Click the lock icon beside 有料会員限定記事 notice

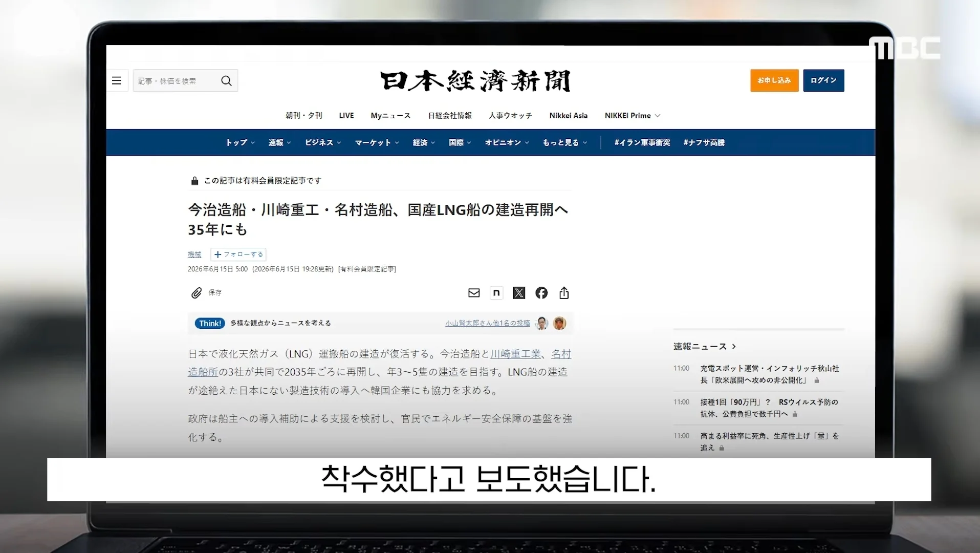(194, 181)
